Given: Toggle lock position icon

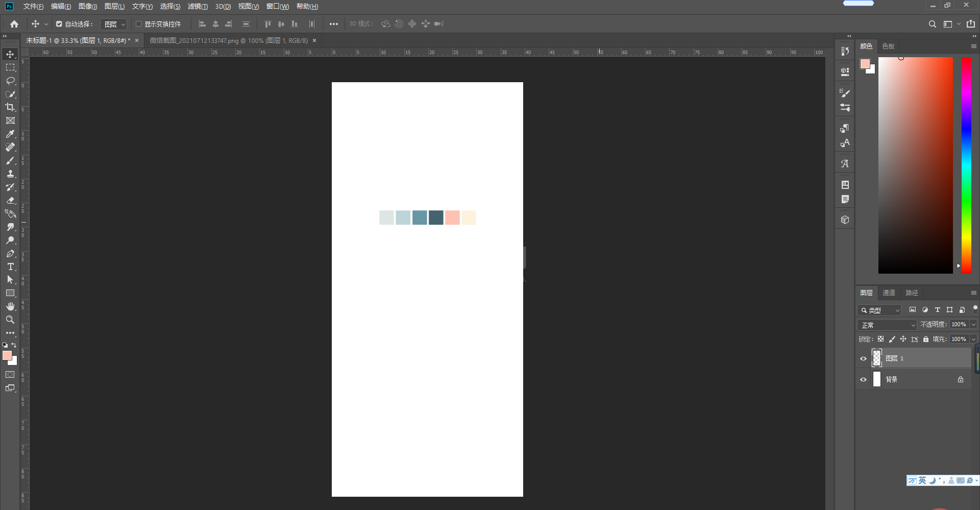Looking at the screenshot, I should click(x=903, y=339).
